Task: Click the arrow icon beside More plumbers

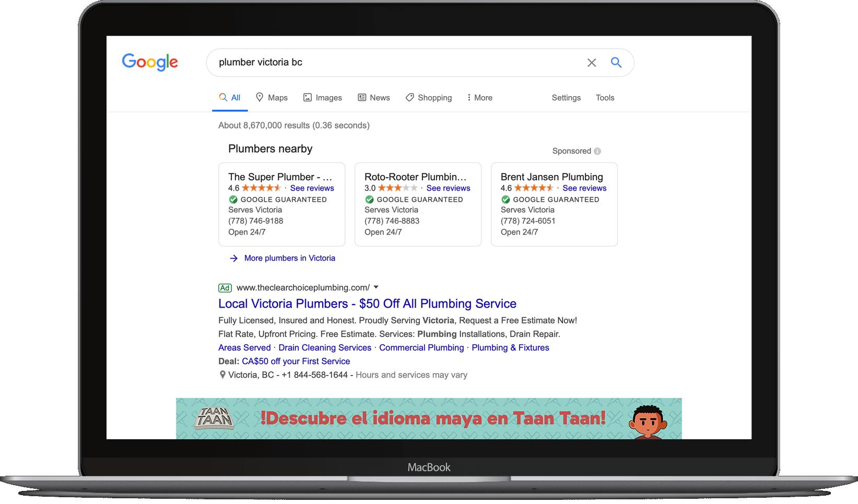Action: tap(234, 259)
